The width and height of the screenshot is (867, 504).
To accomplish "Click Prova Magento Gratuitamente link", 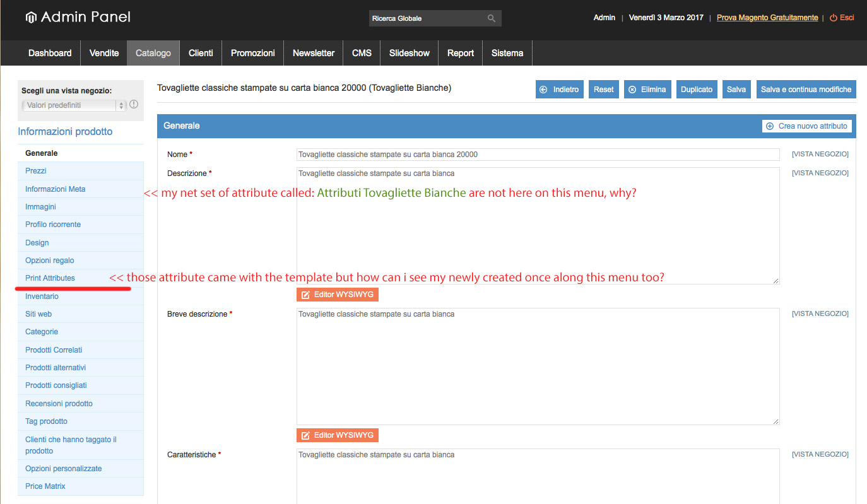I will (x=767, y=18).
